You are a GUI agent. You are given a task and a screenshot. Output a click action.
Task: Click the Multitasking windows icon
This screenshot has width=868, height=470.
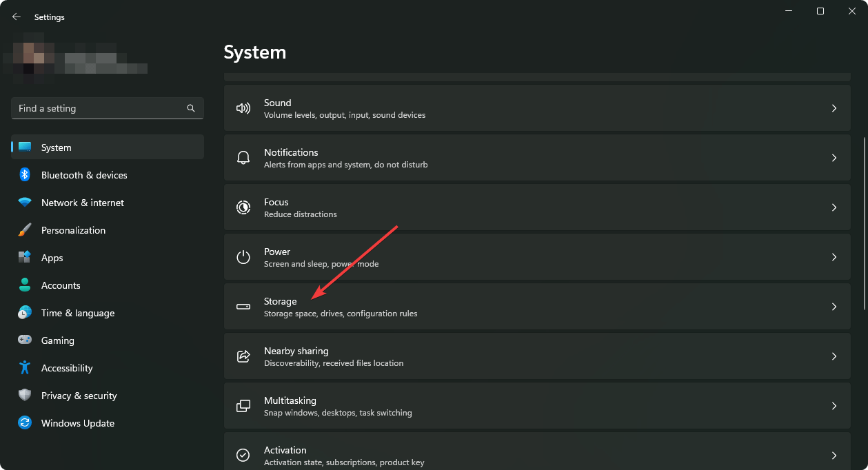point(243,406)
